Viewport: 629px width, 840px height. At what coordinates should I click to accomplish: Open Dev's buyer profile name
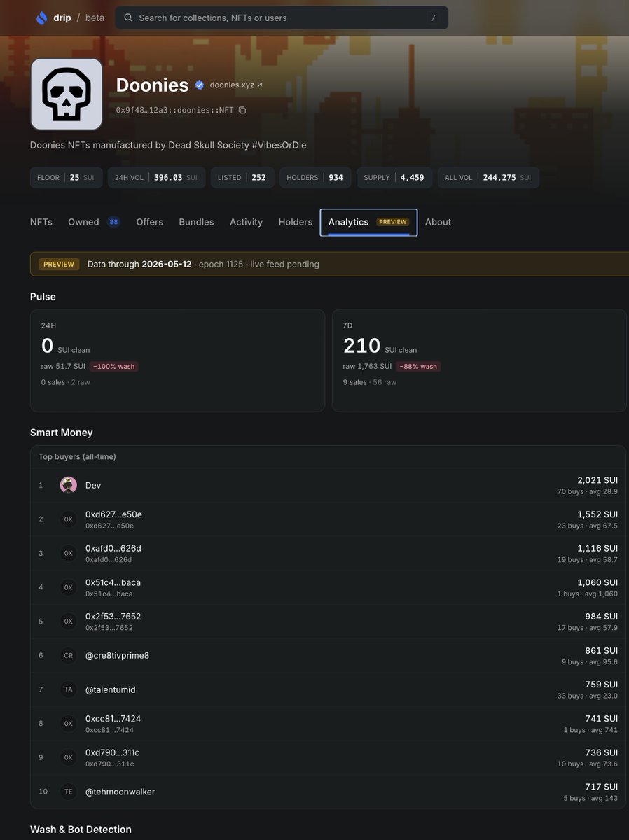click(x=93, y=485)
